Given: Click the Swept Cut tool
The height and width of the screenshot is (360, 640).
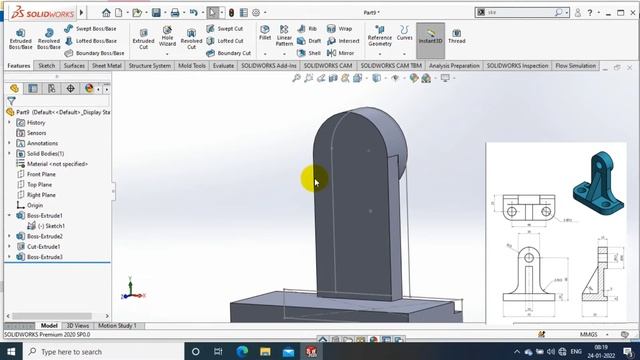Looking at the screenshot, I should (x=224, y=29).
